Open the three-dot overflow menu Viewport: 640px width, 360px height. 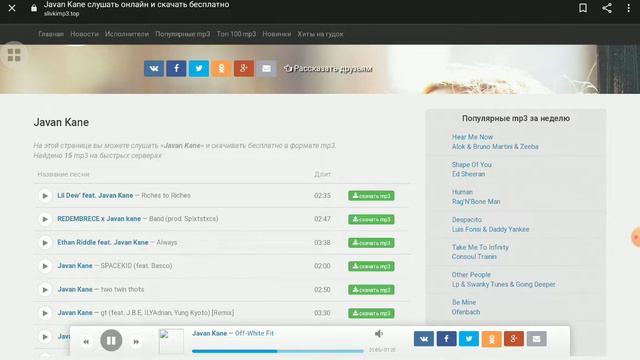coord(629,8)
